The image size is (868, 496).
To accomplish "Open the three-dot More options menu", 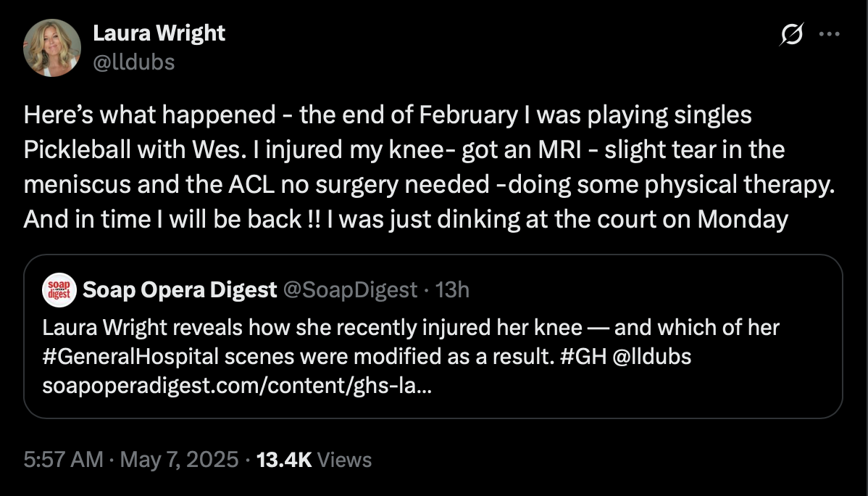I will pos(830,34).
